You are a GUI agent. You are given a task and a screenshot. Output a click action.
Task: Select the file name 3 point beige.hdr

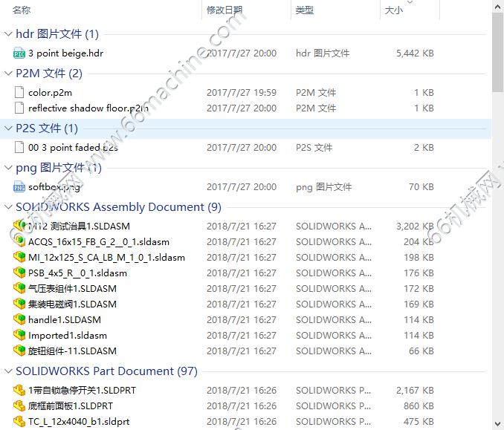point(66,53)
